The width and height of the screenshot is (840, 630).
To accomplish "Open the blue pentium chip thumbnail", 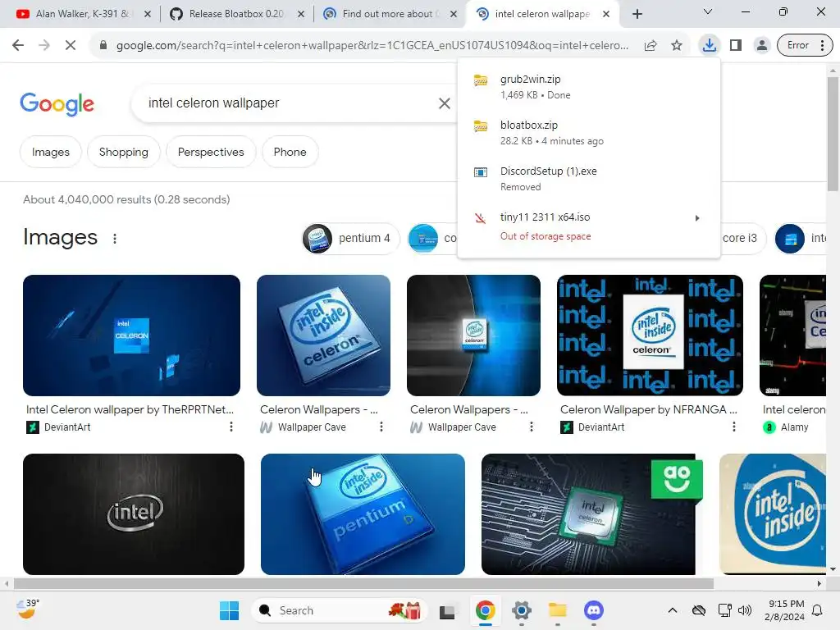I will tap(363, 514).
